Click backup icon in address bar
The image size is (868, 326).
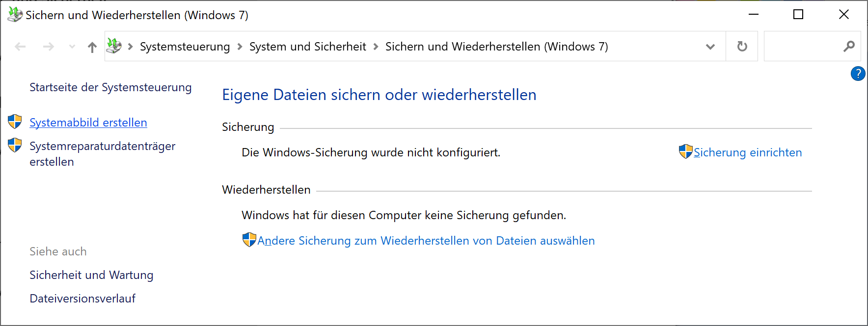point(114,46)
